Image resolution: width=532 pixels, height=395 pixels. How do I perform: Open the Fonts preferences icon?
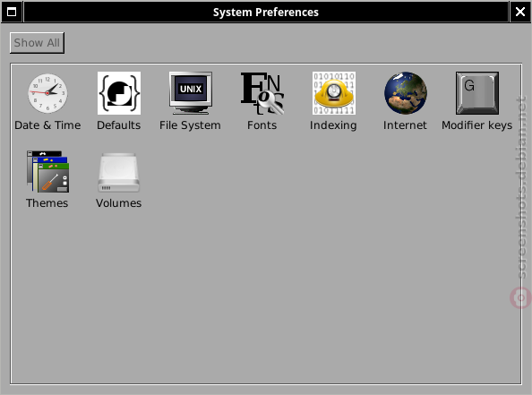(x=262, y=93)
